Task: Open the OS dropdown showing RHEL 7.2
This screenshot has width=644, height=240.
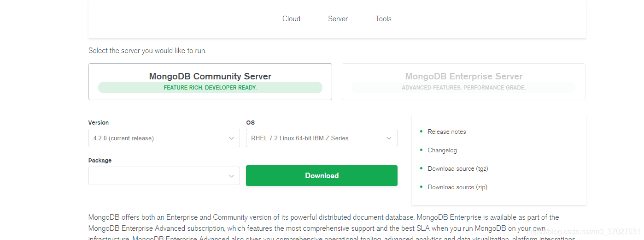Action: [322, 138]
